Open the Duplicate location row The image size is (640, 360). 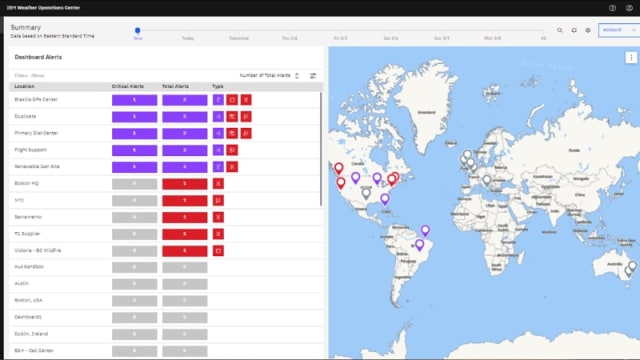(x=25, y=116)
